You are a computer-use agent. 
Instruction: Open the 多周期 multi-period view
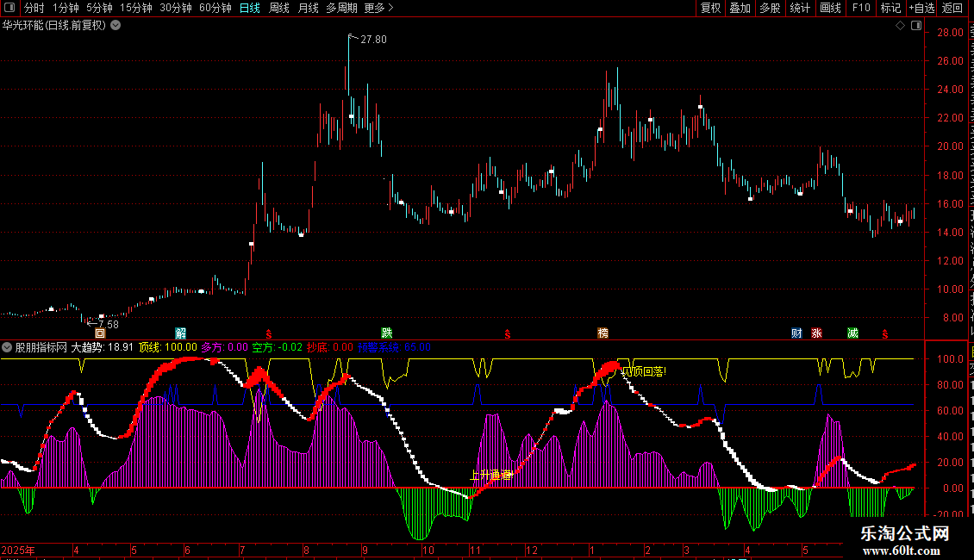(x=341, y=8)
